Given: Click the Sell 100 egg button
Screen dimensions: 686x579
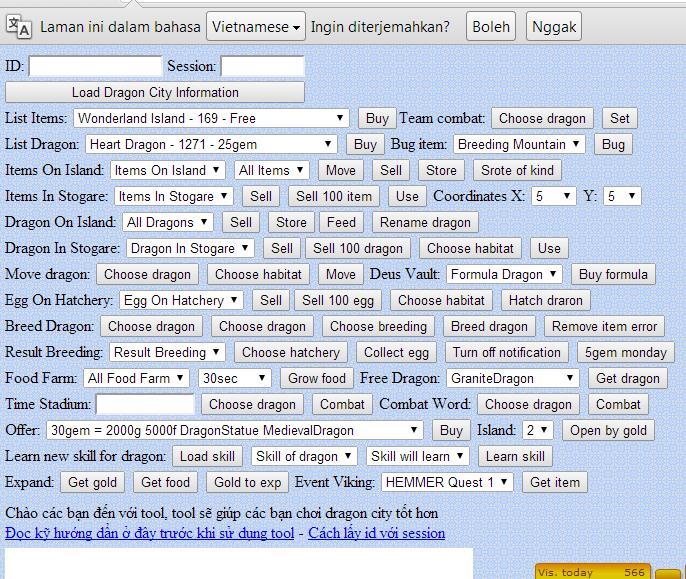Looking at the screenshot, I should coord(338,300).
